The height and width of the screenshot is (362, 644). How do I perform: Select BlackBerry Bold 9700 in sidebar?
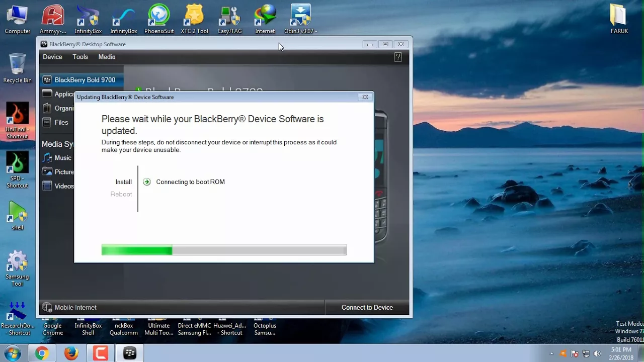coord(82,80)
